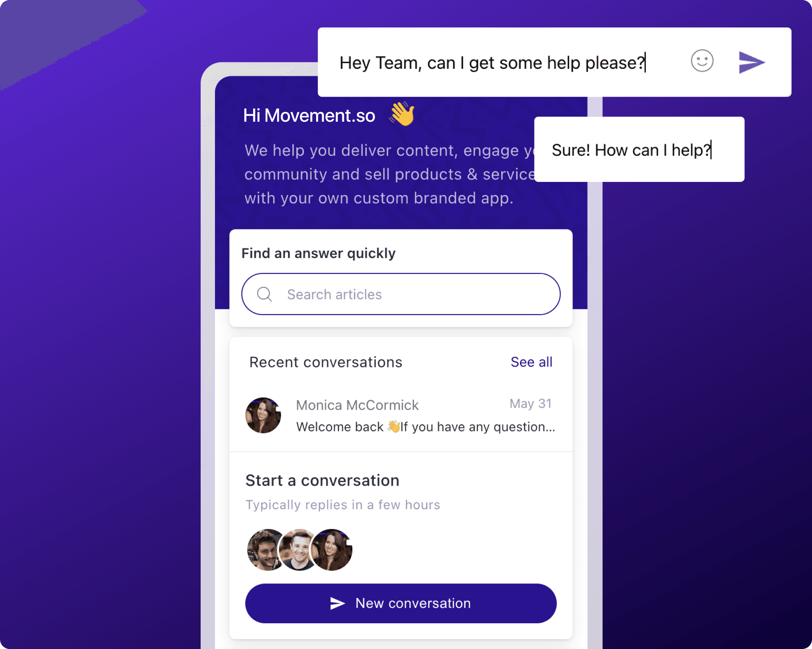812x649 pixels.
Task: Open the 'Welcome back' message preview
Action: [425, 427]
